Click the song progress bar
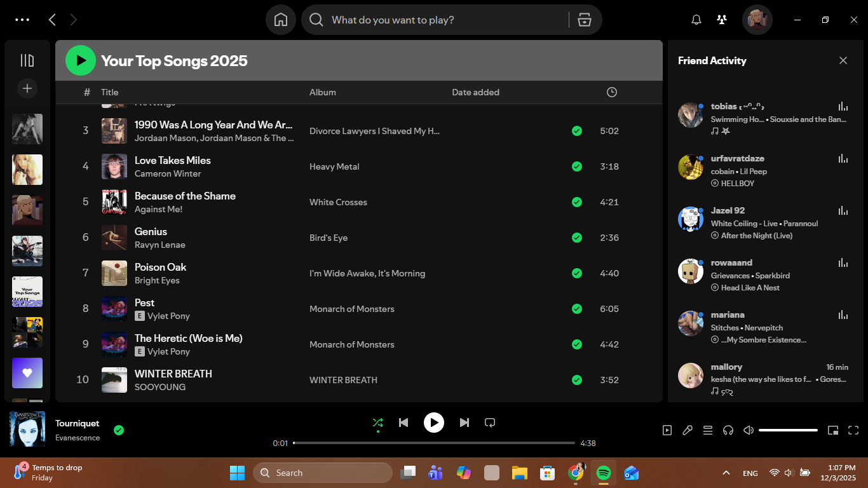 click(x=434, y=443)
